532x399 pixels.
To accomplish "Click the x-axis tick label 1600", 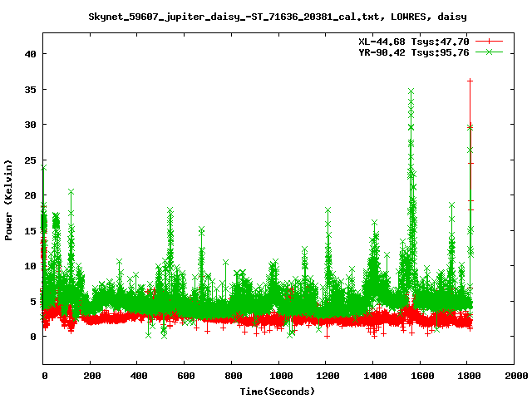I will (422, 376).
